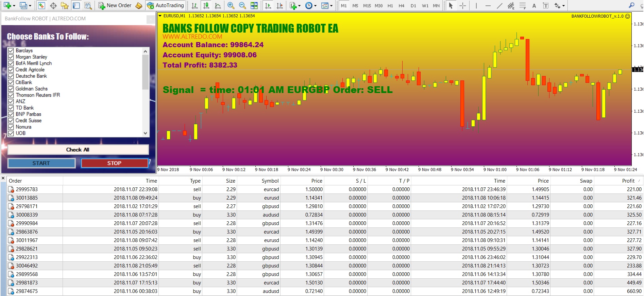Select the vertical line drawing tool

476,5
